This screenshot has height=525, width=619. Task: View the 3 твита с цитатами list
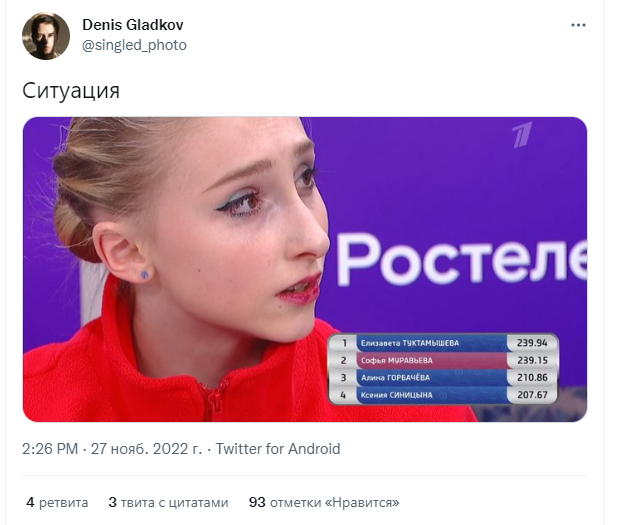(169, 502)
